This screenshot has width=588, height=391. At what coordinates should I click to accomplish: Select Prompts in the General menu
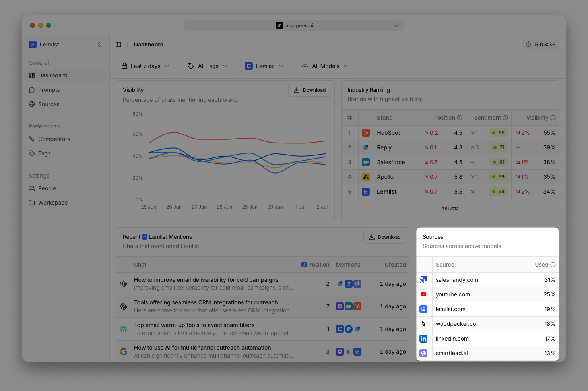49,89
